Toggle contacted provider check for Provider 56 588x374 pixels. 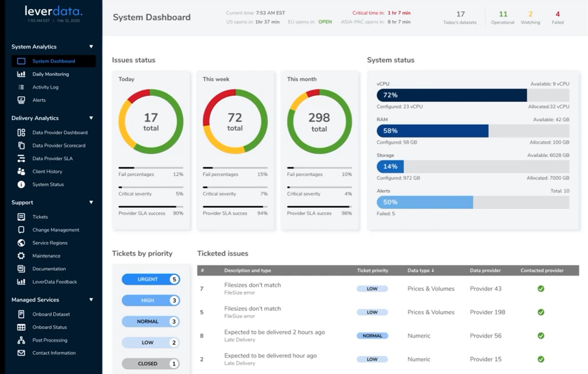click(541, 335)
